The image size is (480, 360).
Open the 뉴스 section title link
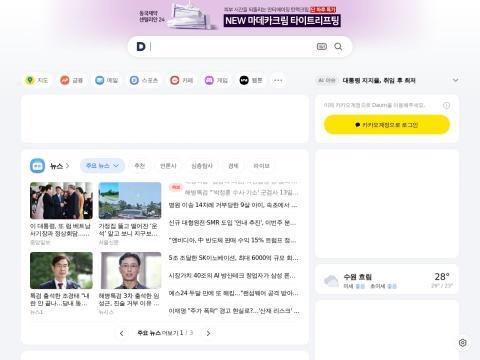(59, 166)
